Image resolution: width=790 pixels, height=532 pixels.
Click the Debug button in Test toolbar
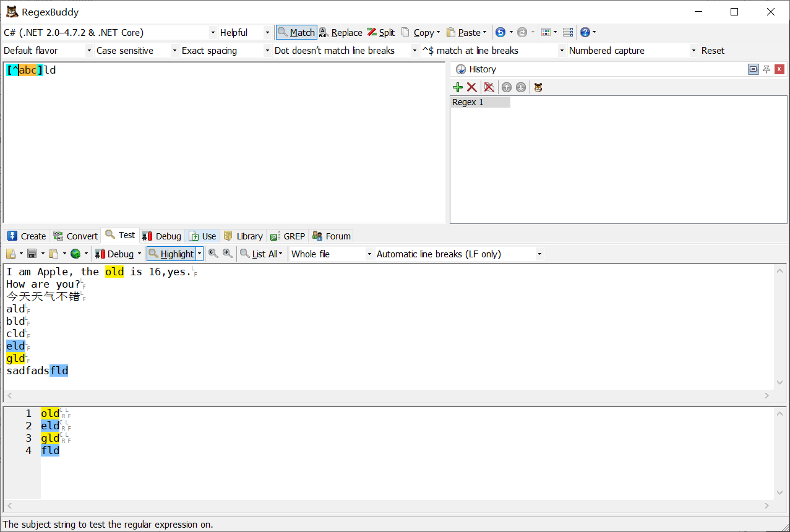click(114, 254)
